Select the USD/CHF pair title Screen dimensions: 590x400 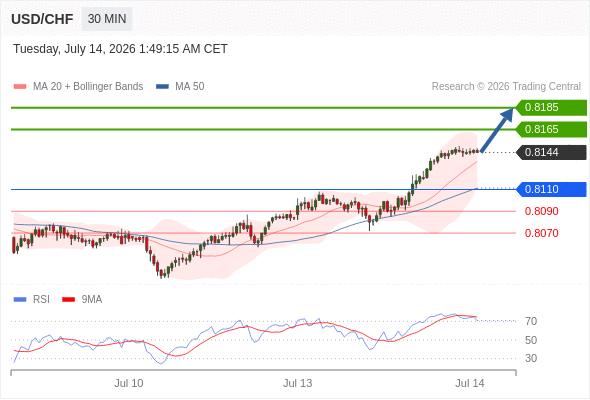tap(42, 19)
